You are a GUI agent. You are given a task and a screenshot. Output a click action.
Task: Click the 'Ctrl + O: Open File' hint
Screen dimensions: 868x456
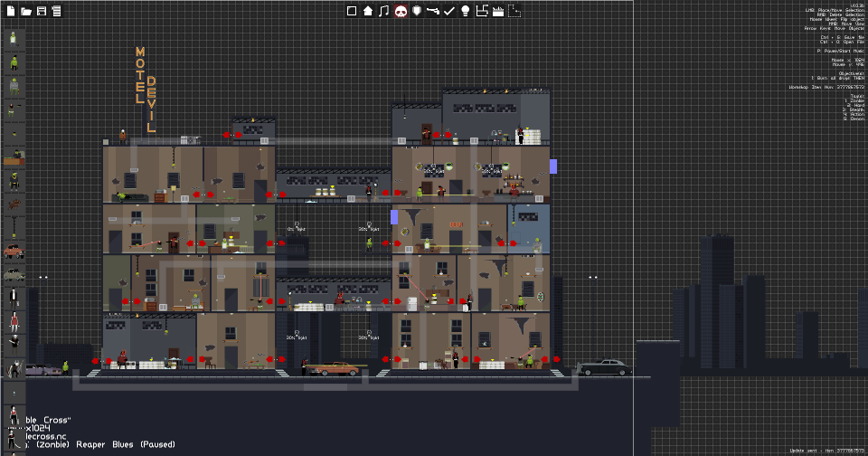(842, 42)
